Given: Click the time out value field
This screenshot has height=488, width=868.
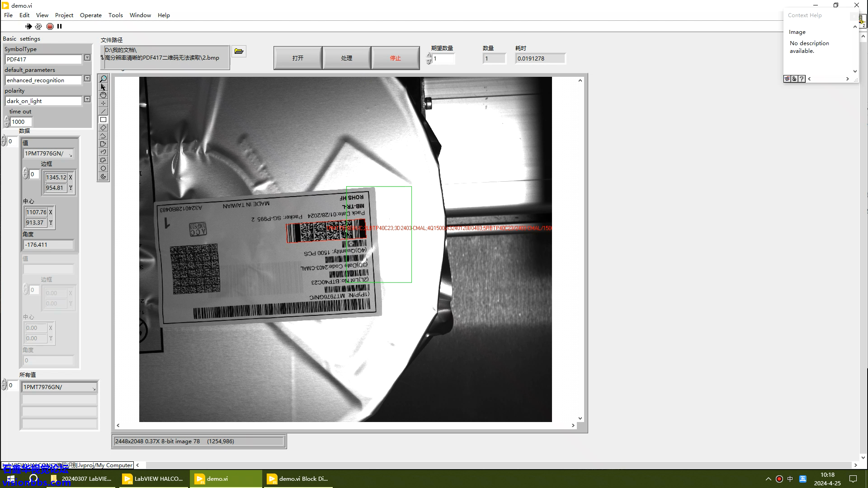Looking at the screenshot, I should pos(21,122).
